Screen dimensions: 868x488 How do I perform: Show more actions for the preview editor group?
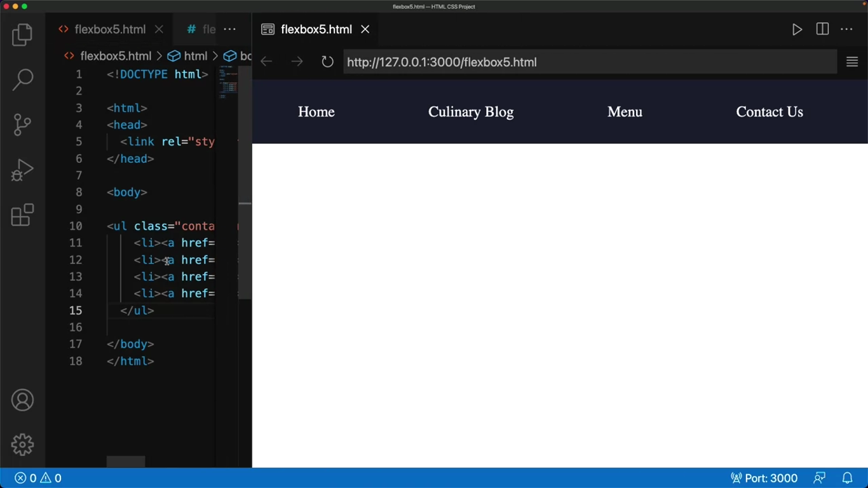(846, 29)
